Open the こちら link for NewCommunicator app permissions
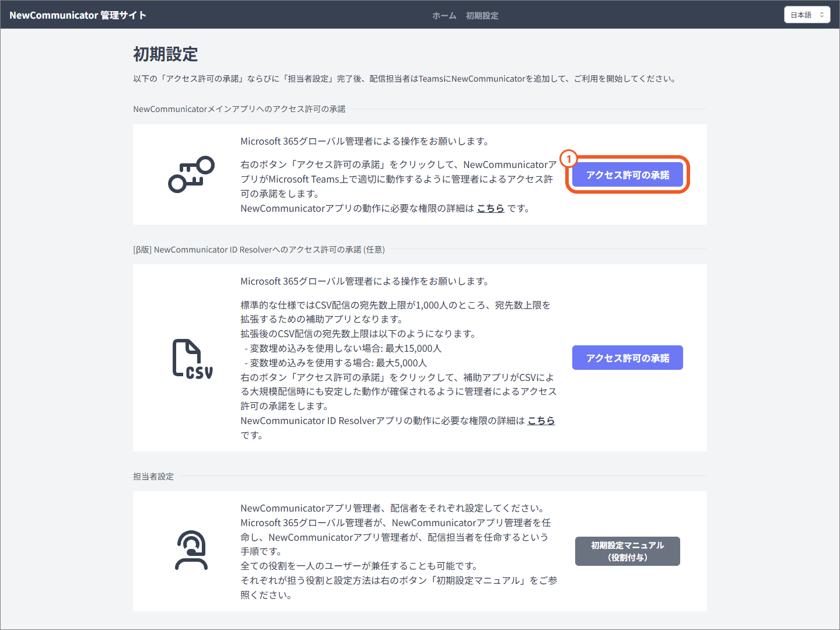 491,208
